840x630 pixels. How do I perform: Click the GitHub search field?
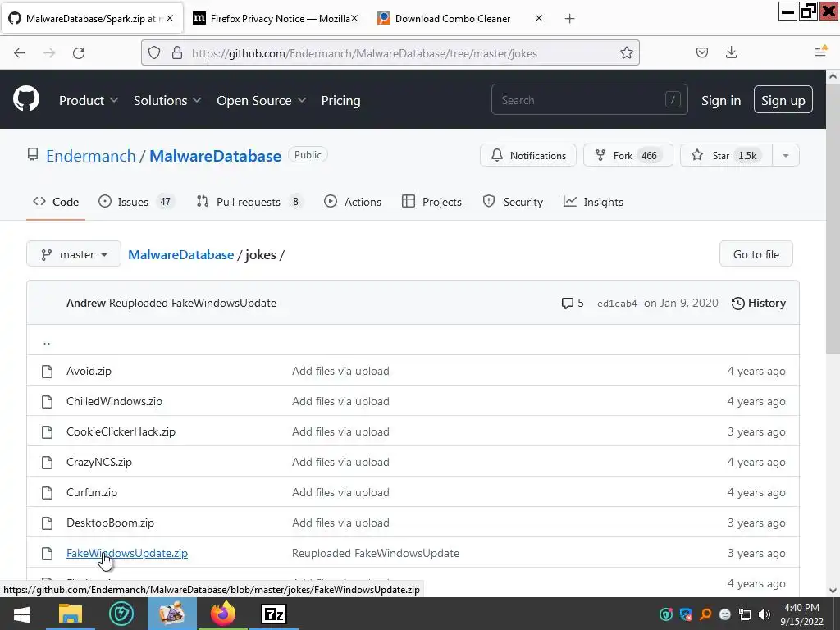tap(589, 99)
